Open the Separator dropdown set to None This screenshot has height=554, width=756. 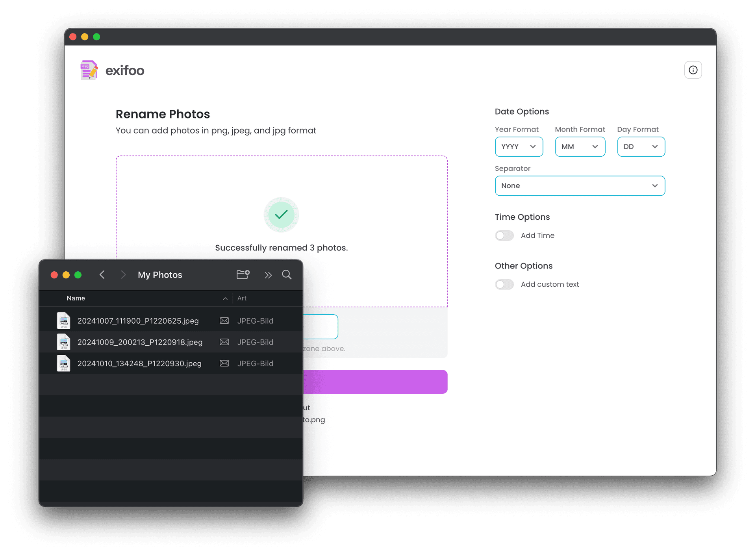pyautogui.click(x=580, y=185)
